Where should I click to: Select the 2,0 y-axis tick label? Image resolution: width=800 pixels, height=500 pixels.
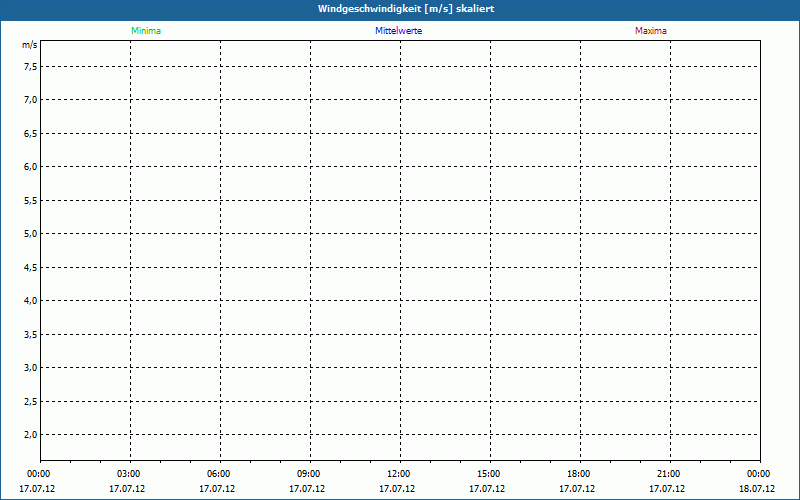pos(30,434)
